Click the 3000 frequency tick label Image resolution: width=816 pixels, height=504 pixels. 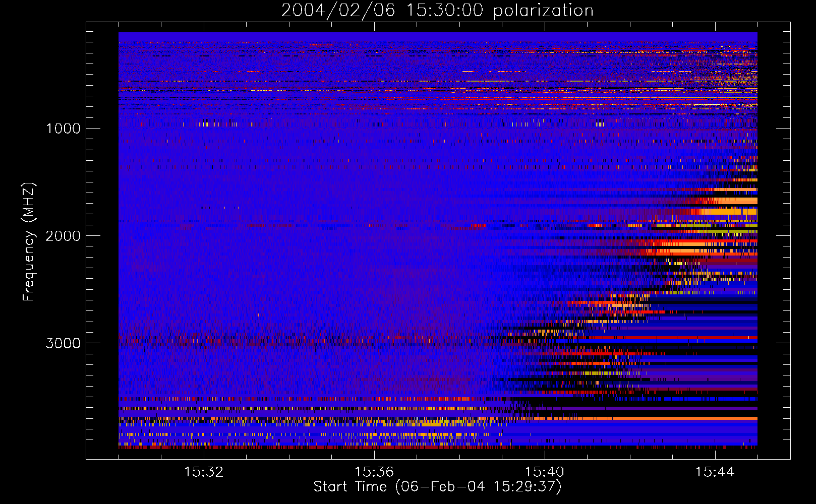(63, 343)
